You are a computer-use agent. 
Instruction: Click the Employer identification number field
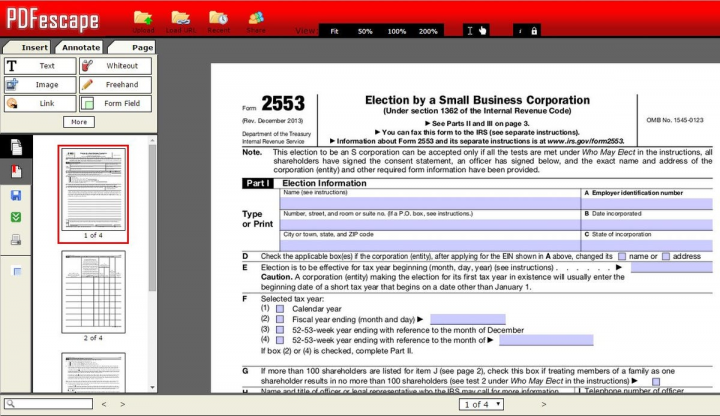[x=647, y=203]
